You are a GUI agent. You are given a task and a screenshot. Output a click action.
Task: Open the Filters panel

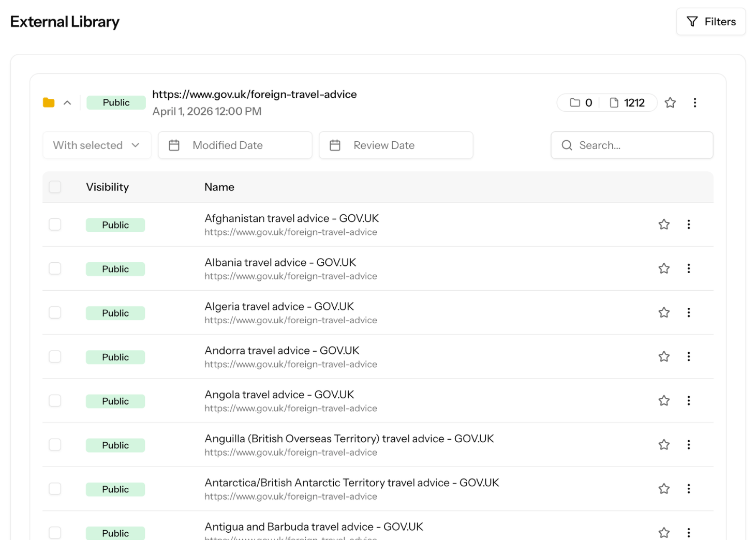(x=710, y=22)
